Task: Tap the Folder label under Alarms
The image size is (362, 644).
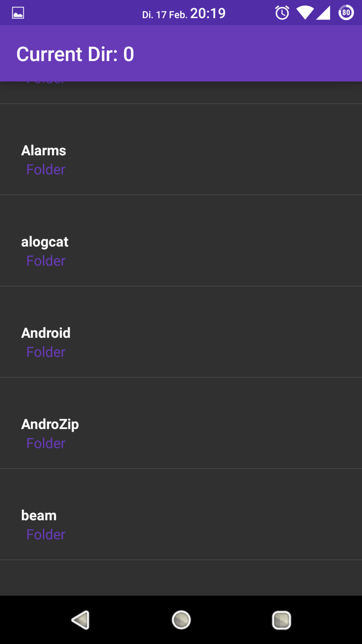Action: (x=46, y=170)
